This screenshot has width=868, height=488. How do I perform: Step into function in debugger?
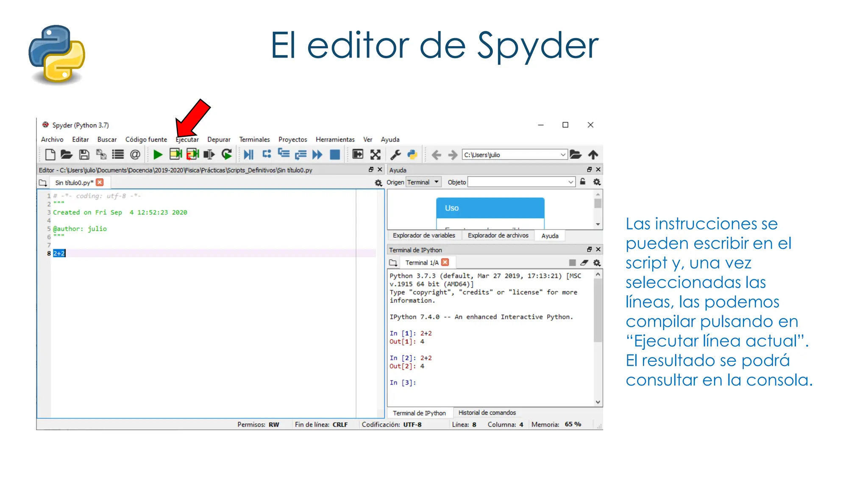(284, 154)
